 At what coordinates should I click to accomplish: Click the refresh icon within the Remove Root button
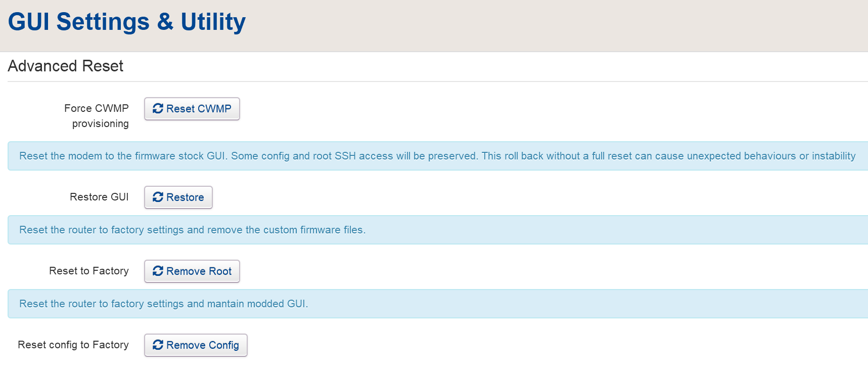click(157, 271)
